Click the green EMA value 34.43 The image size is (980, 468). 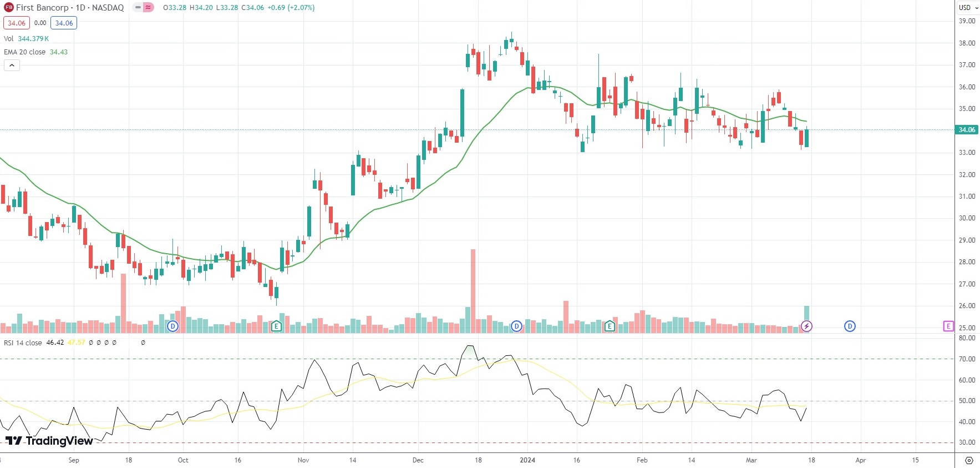point(59,52)
